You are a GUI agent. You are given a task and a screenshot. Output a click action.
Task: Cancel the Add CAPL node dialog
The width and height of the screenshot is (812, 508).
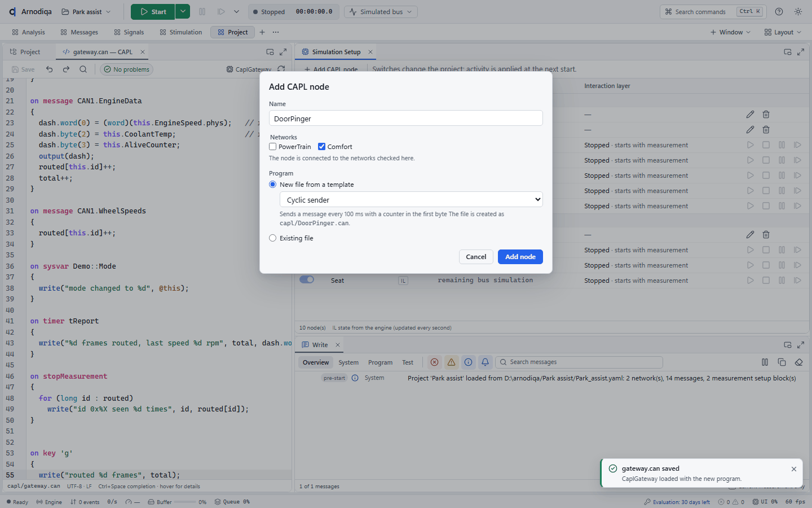pos(476,257)
